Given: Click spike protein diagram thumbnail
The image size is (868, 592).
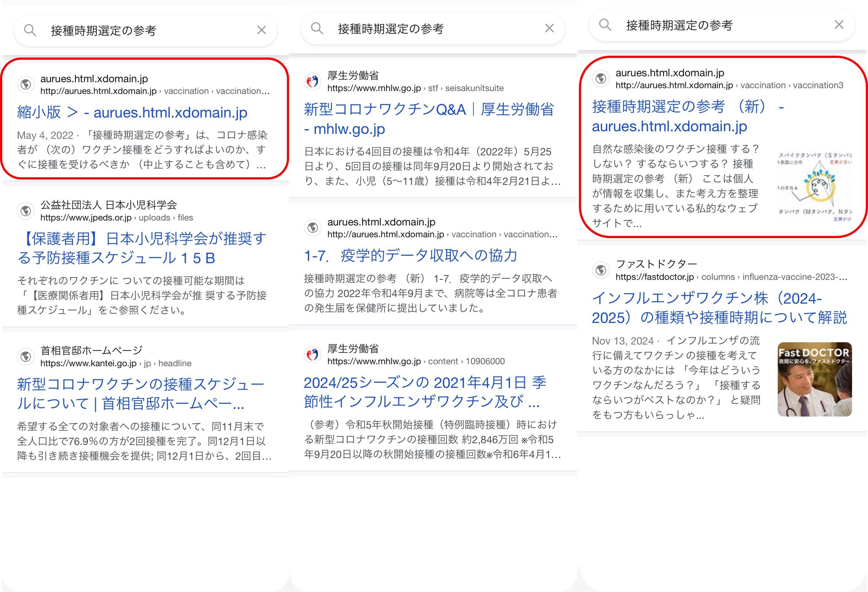Looking at the screenshot, I should pyautogui.click(x=814, y=186).
